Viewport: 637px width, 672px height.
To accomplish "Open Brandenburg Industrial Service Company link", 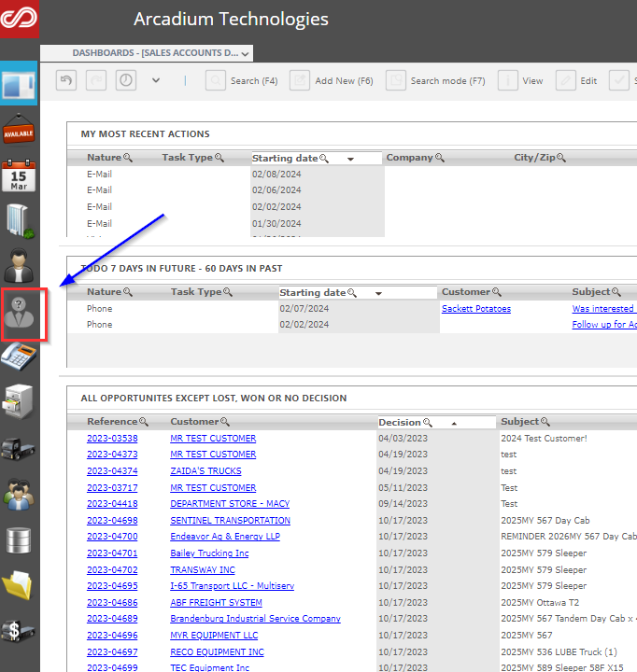I will click(255, 619).
